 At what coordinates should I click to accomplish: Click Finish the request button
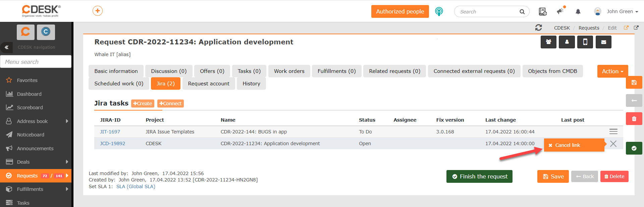point(479,176)
